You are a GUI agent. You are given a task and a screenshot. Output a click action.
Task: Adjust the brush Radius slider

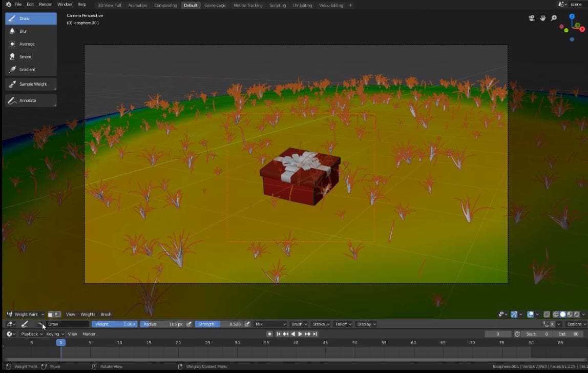[163, 324]
